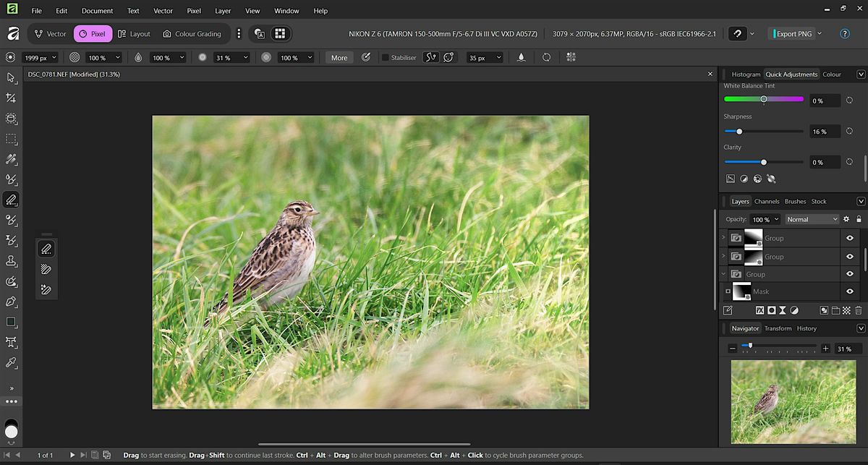Toggle the layer lock icon
Screen dimensions: 868x465
click(x=859, y=219)
